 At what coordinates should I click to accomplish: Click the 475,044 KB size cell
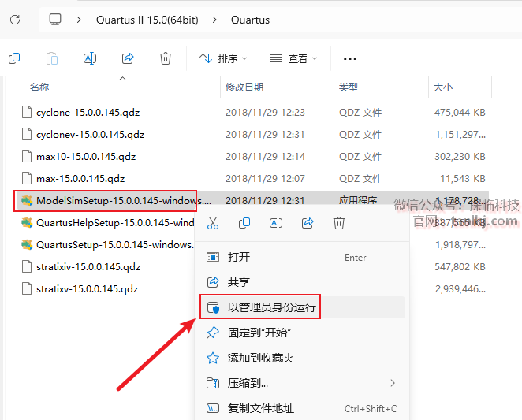point(460,113)
